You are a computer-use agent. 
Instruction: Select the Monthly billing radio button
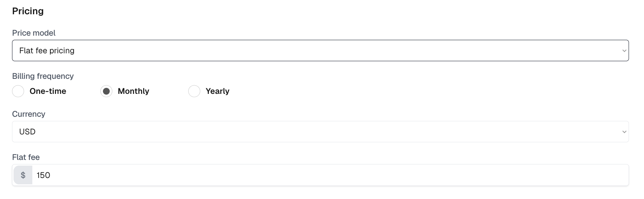coord(106,91)
